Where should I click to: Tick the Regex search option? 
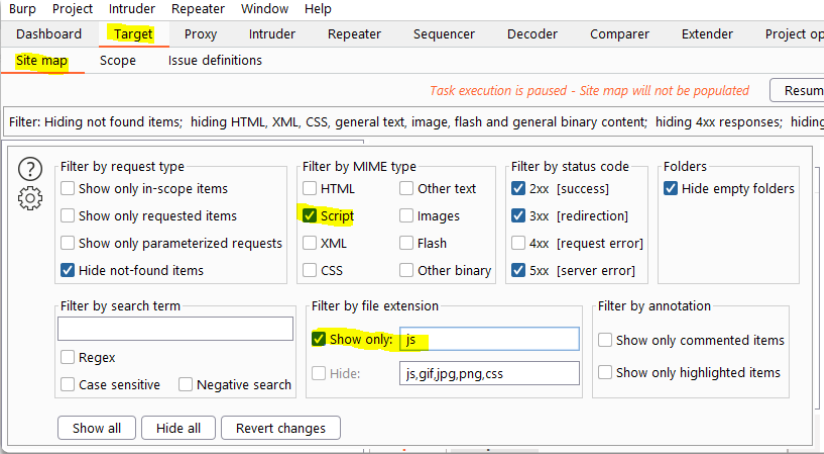point(67,357)
